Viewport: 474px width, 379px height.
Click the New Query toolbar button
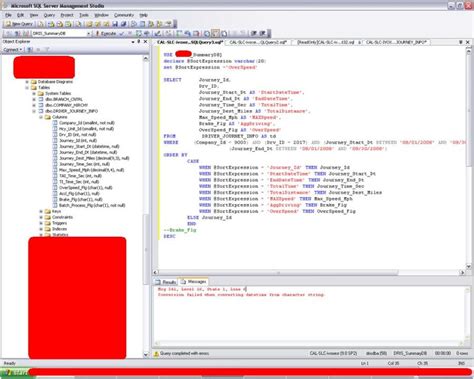point(19,24)
